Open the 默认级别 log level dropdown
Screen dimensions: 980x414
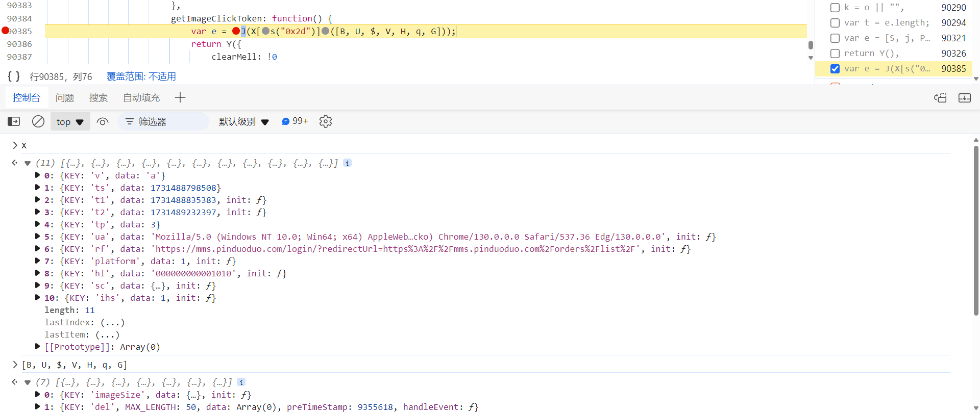pos(243,121)
